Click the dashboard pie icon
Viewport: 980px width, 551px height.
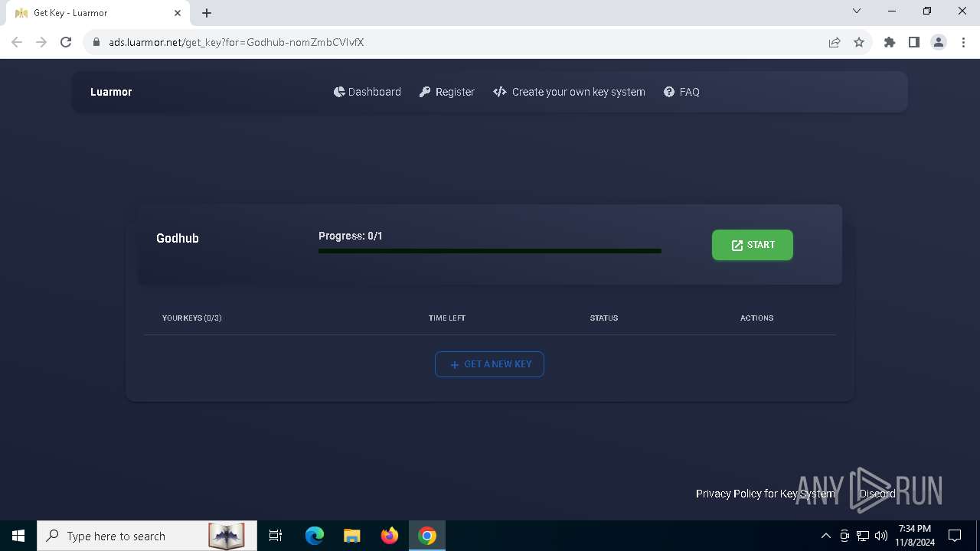[x=339, y=92]
